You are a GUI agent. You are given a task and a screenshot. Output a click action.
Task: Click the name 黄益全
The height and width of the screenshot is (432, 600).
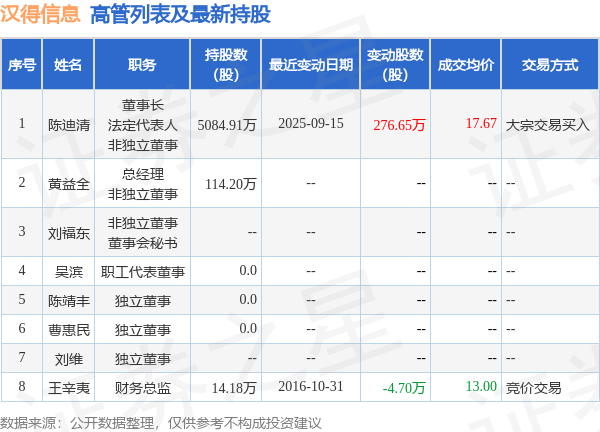[68, 184]
